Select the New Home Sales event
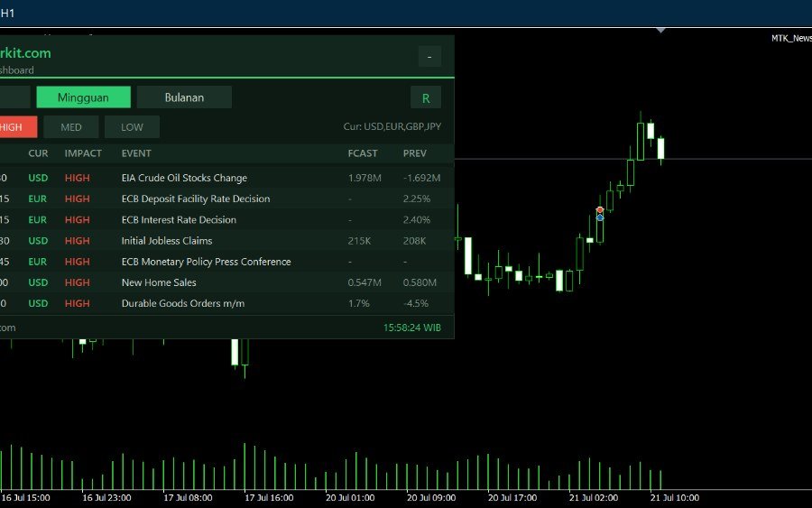The width and height of the screenshot is (812, 508). coord(159,282)
